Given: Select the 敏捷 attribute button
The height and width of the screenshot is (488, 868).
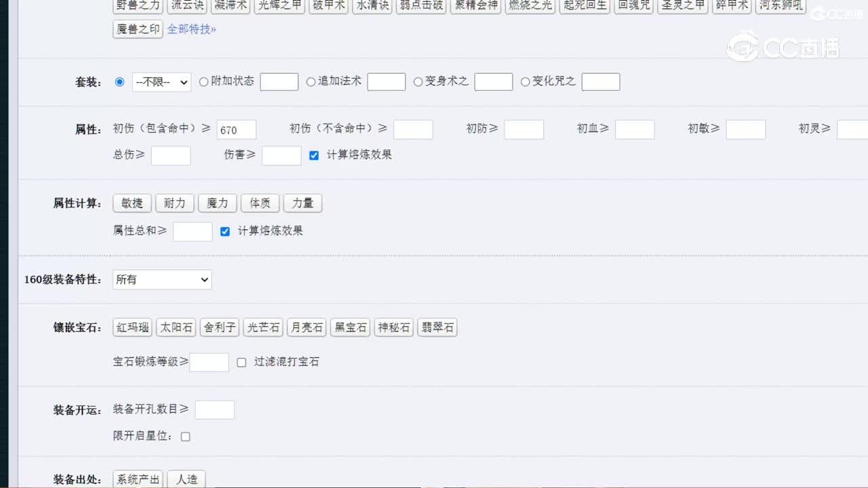Looking at the screenshot, I should tap(132, 203).
